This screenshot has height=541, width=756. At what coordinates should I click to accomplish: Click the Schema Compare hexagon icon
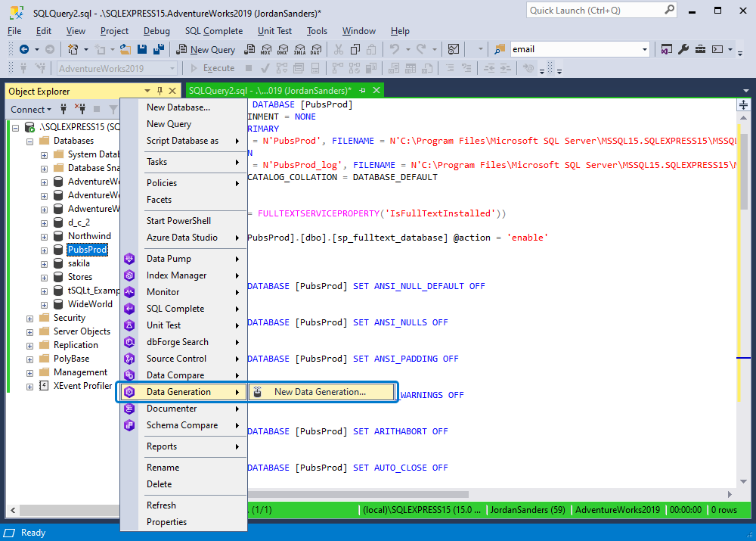pos(129,425)
